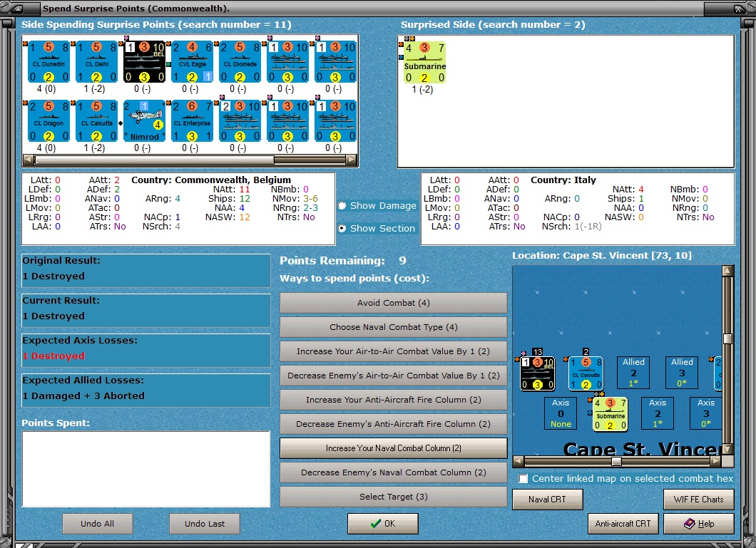Image resolution: width=756 pixels, height=548 pixels.
Task: Click the Points Remaining value 9
Action: pyautogui.click(x=402, y=261)
